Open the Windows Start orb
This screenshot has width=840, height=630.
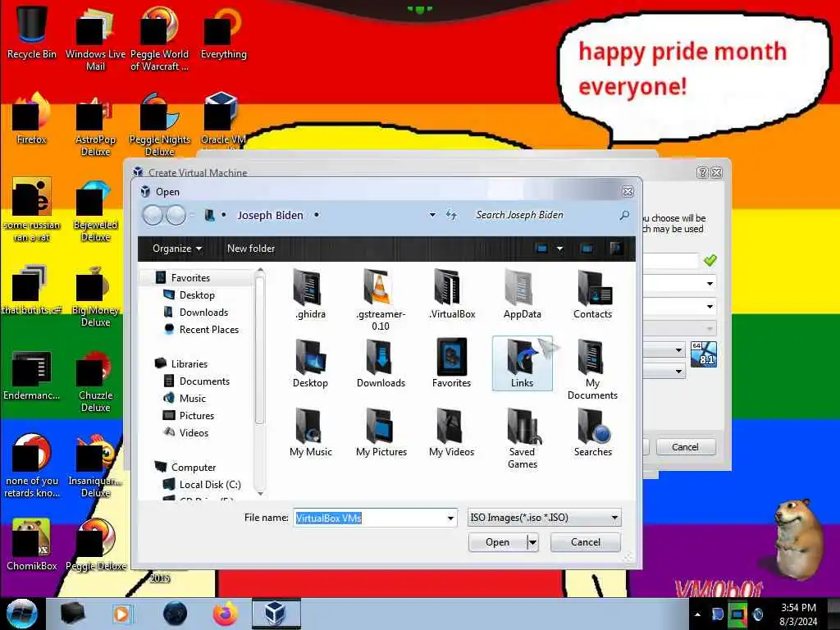[x=21, y=614]
